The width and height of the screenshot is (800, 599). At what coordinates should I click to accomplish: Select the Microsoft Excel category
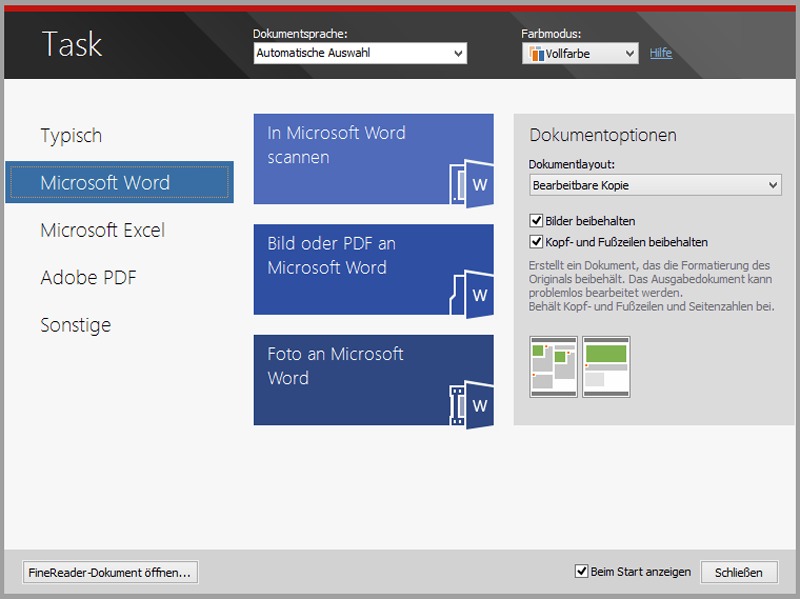point(102,230)
